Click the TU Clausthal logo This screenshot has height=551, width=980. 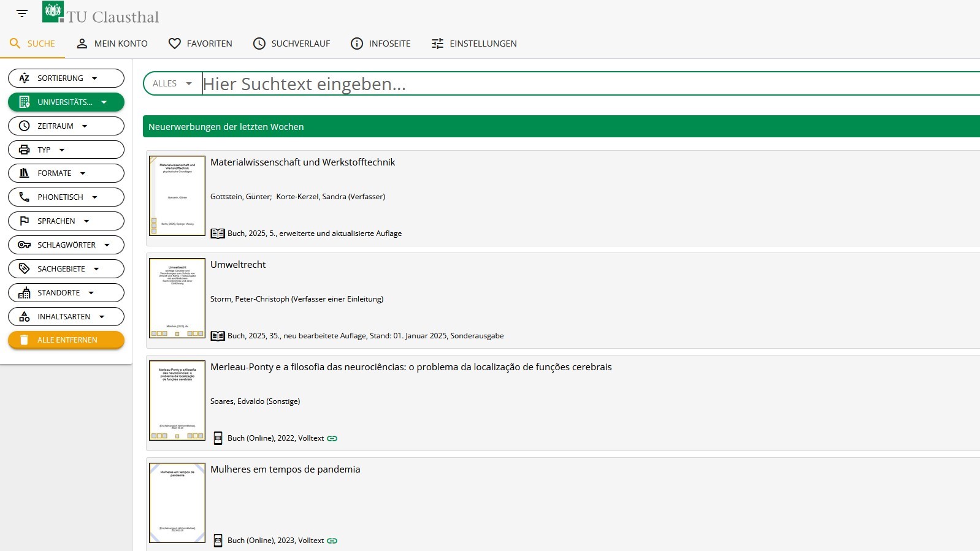[101, 13]
